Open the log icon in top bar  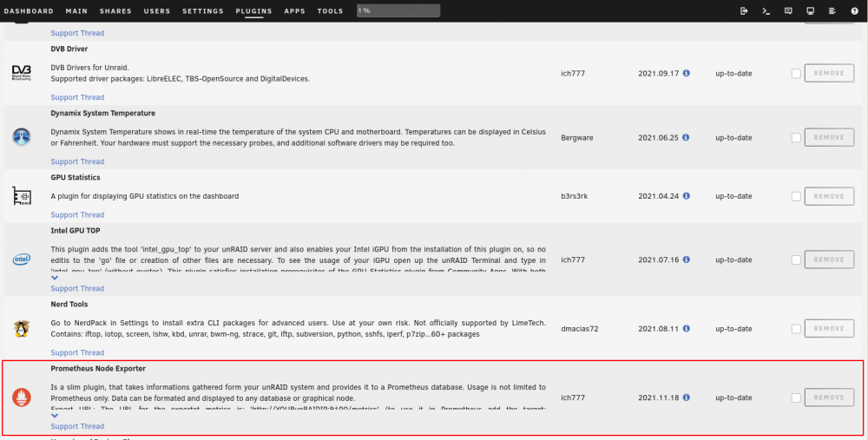coord(832,11)
